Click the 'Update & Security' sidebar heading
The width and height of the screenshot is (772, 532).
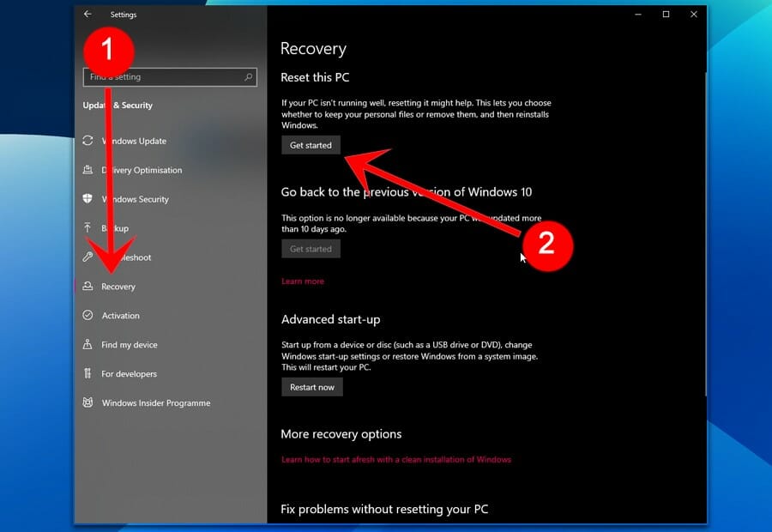point(118,106)
